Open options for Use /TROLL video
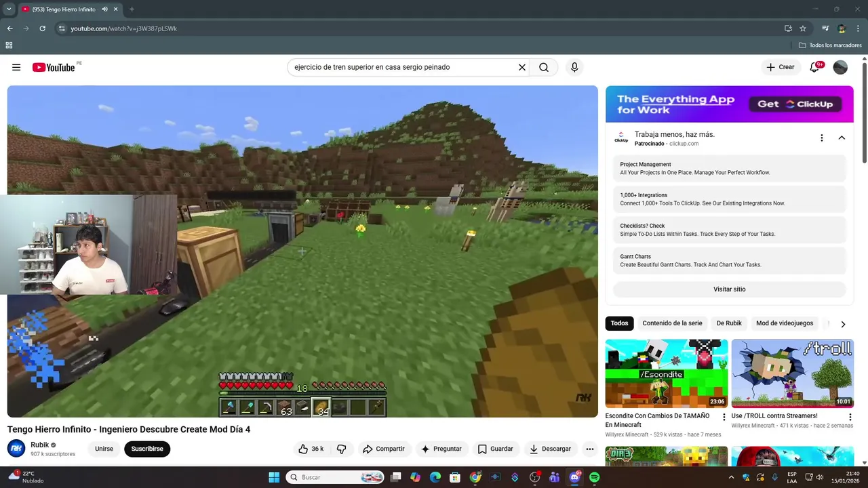 850,417
